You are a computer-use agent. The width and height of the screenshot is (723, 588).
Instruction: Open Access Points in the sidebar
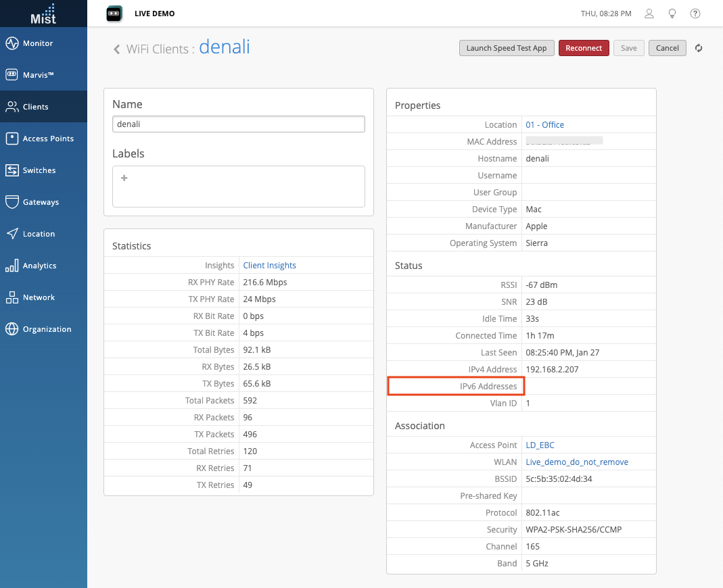pos(47,139)
